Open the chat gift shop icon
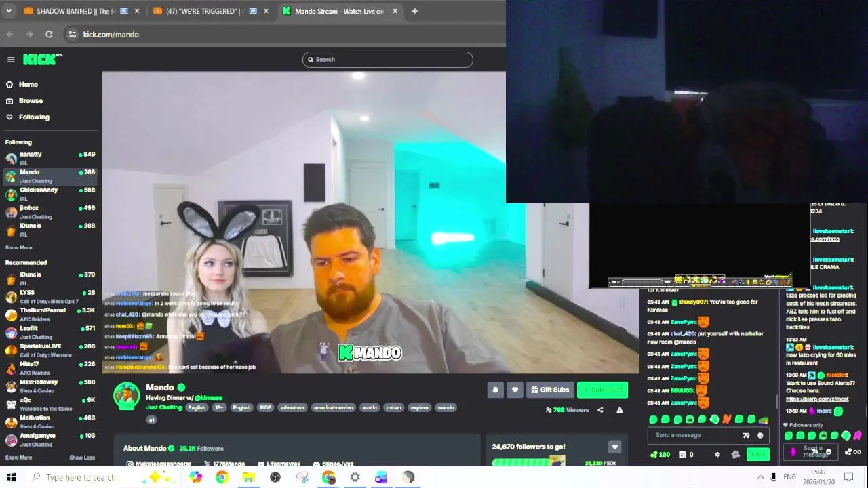The image size is (868, 488). tap(683, 455)
